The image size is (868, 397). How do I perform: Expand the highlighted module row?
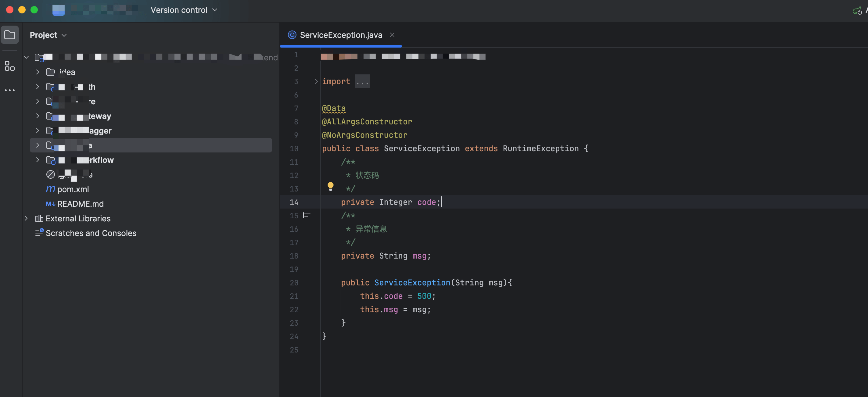coord(38,145)
